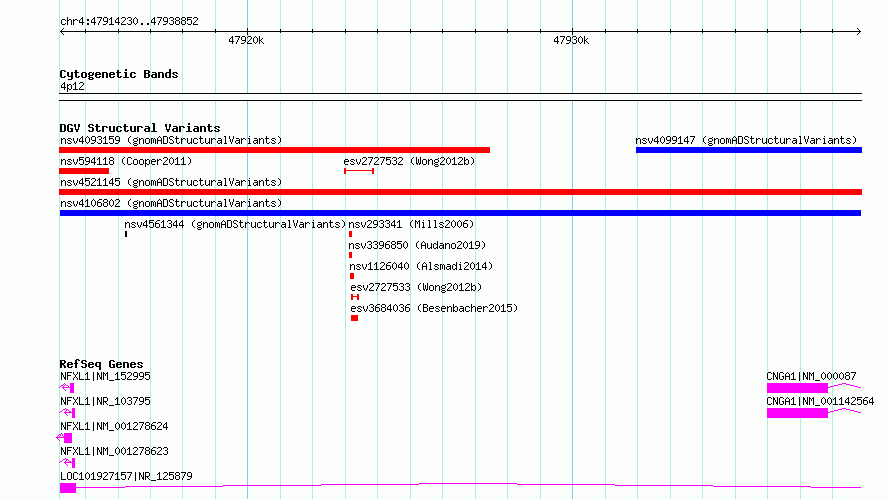Click the NFXL1|NM_001278624 label
This screenshot has width=890, height=499.
114,426
